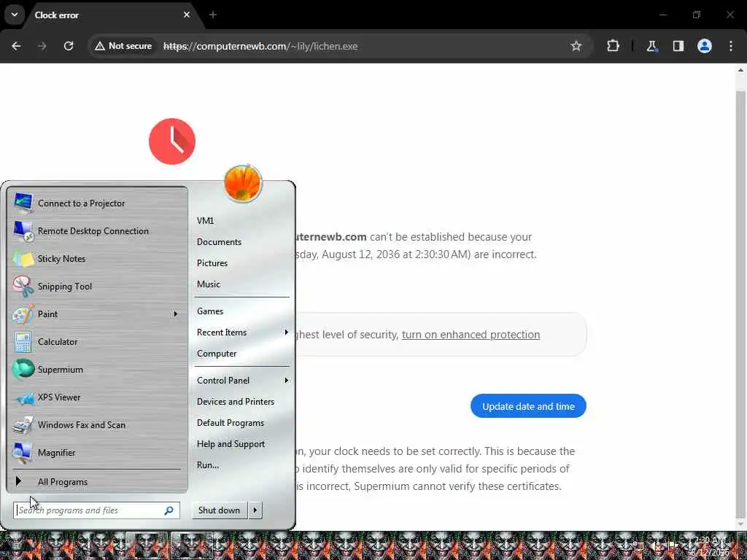Open Windows Fax and Scan icon
This screenshot has height=560, width=747.
(23, 425)
